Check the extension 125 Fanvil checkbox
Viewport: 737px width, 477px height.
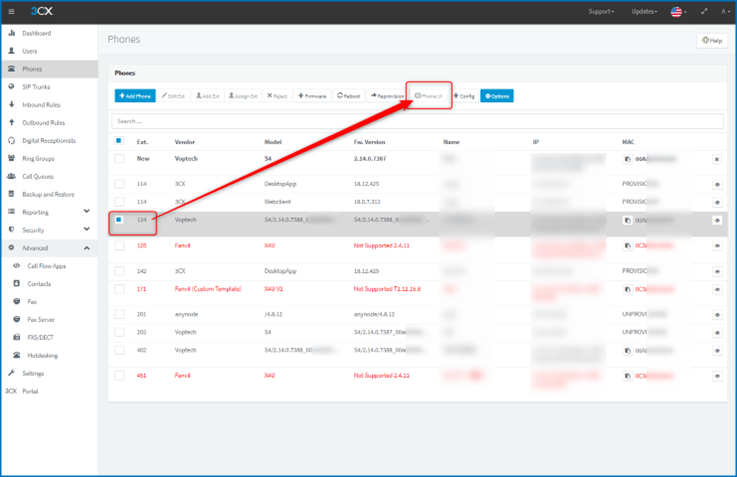(x=119, y=245)
